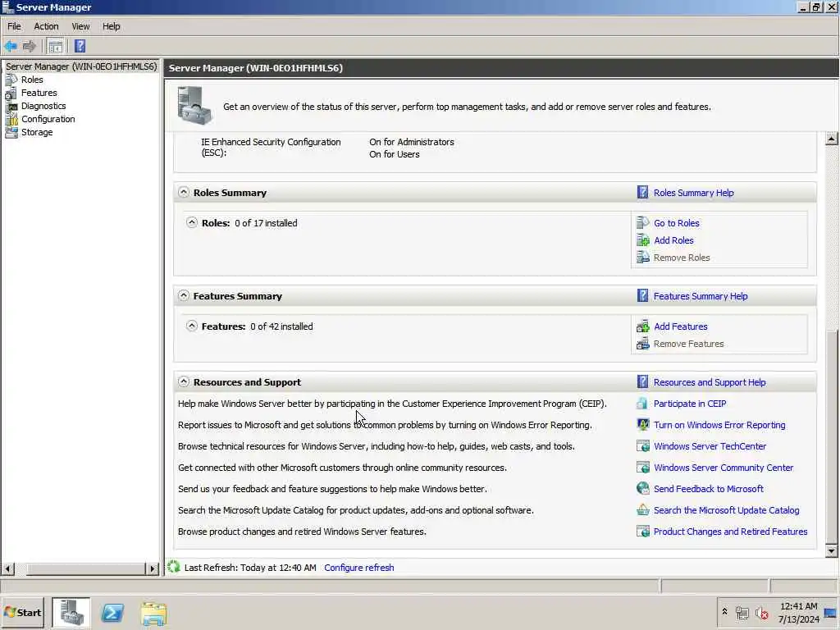Click the Show/Hide Console Tree toolbar icon
This screenshot has width=840, height=630.
click(x=55, y=46)
